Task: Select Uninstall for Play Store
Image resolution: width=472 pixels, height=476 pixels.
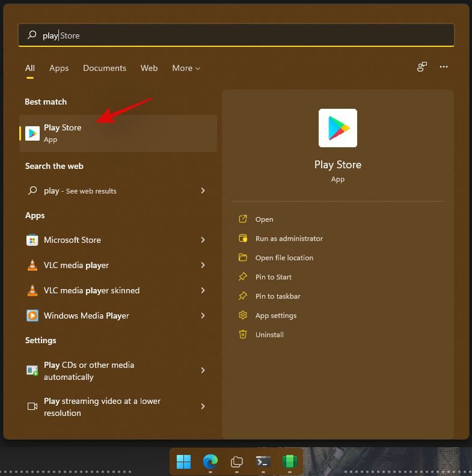Action: (x=269, y=335)
